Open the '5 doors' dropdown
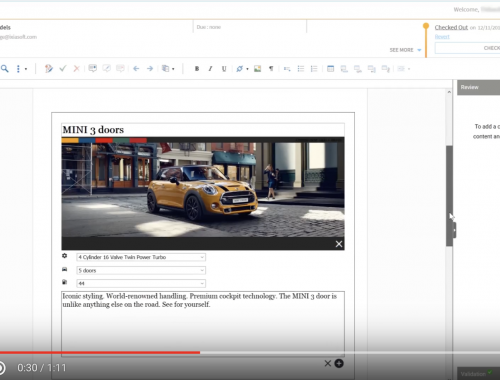This screenshot has width=500, height=380. (141, 270)
